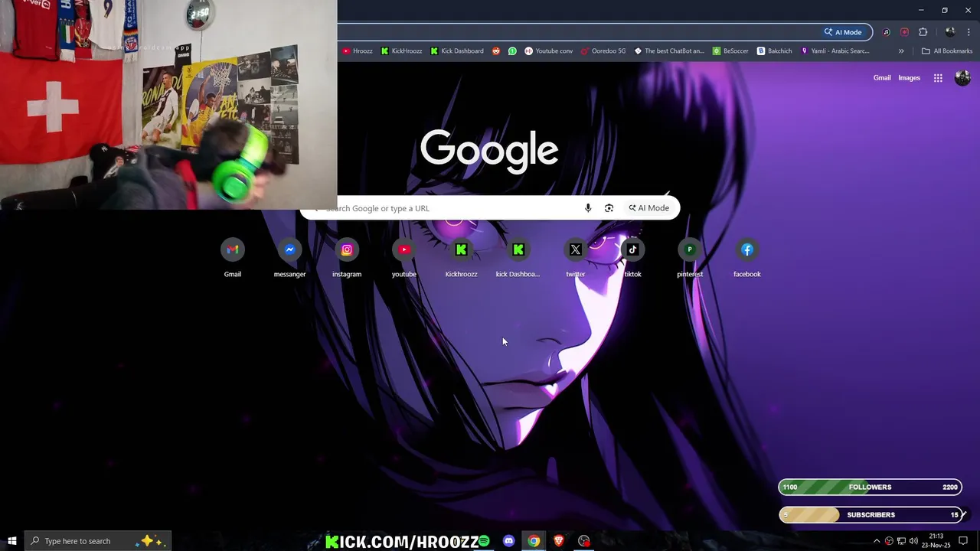Open Chrome profile avatar in toolbar
Viewport: 980px width, 551px height.
pos(950,32)
